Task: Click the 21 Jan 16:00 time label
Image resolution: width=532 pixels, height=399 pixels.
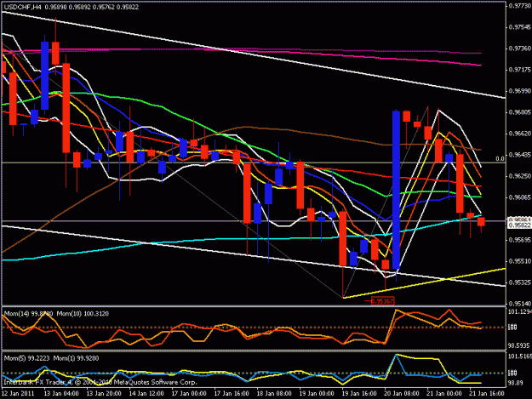Action: 487,394
